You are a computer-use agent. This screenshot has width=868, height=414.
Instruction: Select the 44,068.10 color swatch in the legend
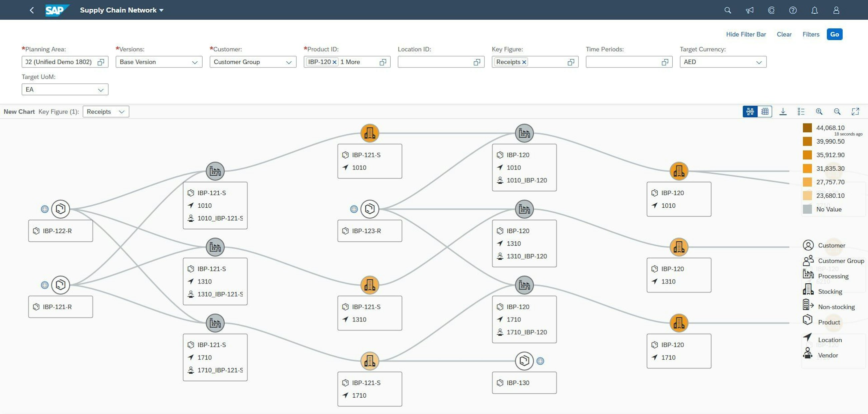[807, 128]
